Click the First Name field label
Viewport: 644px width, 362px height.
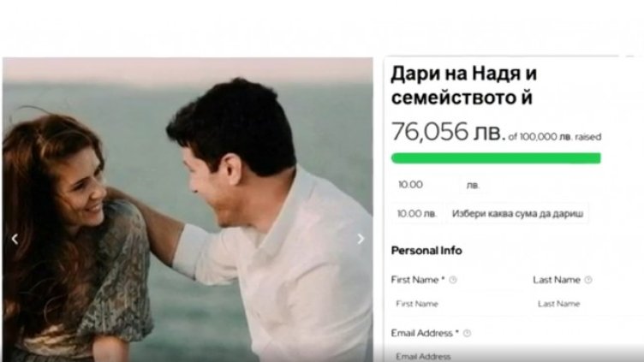pyautogui.click(x=417, y=280)
